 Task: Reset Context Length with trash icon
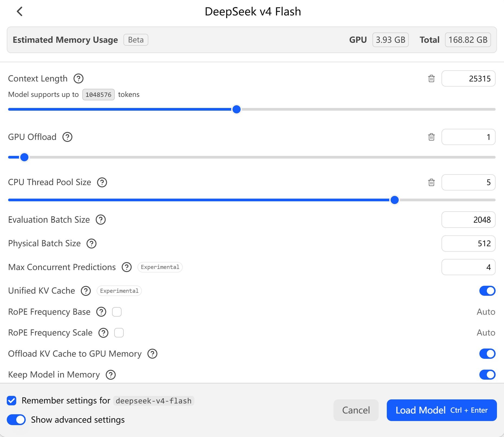pyautogui.click(x=431, y=78)
